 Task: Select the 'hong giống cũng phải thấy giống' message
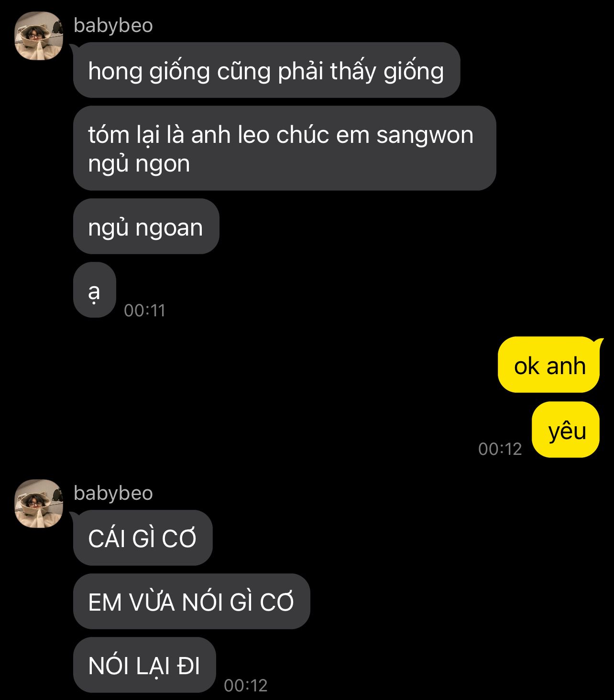[266, 70]
